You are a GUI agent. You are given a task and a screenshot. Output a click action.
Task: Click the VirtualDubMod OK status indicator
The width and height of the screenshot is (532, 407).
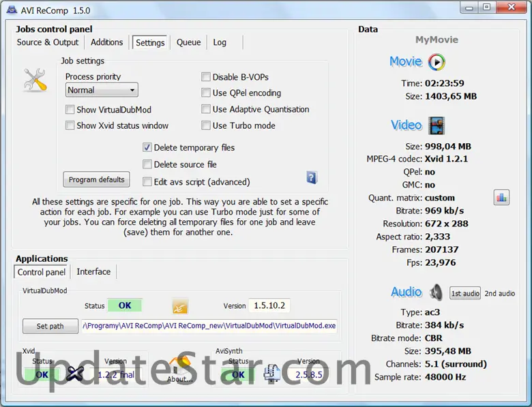click(x=125, y=305)
